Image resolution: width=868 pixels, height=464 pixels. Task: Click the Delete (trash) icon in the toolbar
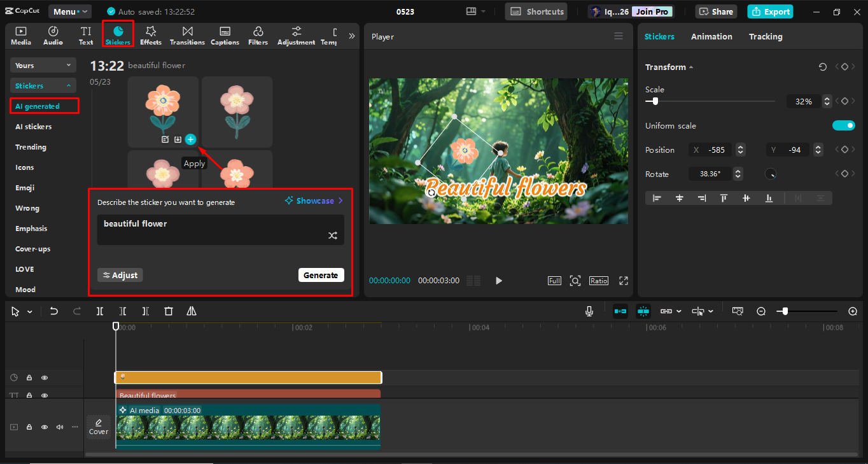[x=169, y=311]
